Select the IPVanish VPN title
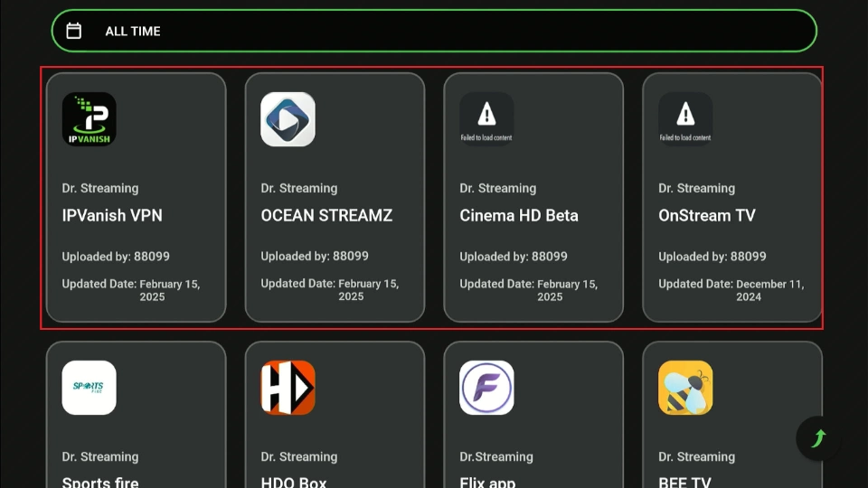 click(112, 215)
